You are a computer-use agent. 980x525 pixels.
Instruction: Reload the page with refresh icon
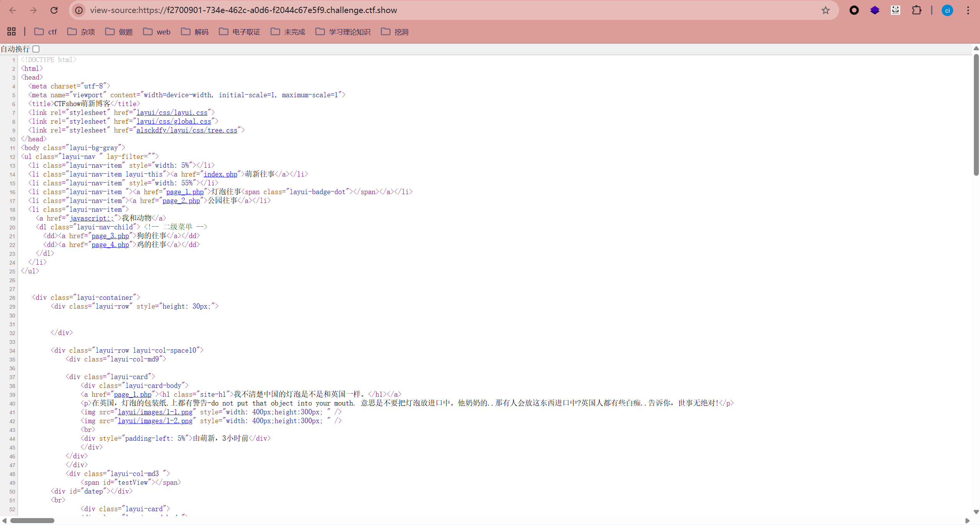[x=54, y=10]
